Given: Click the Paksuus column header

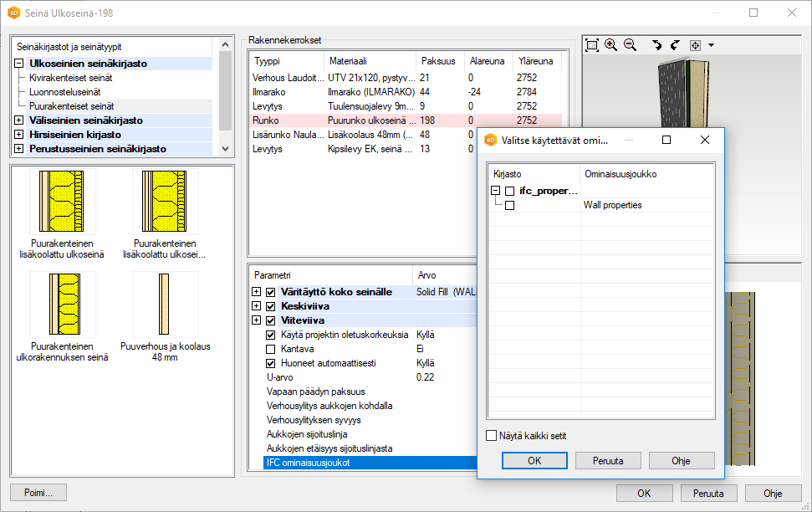Looking at the screenshot, I should (438, 61).
